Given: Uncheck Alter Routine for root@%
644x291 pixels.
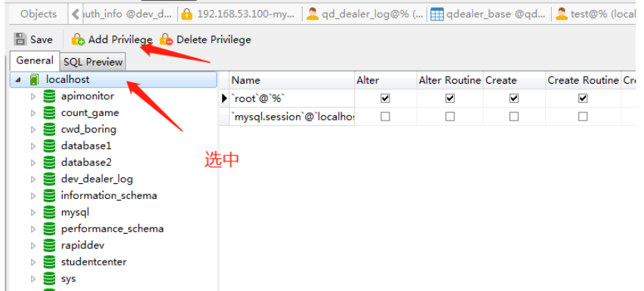Looking at the screenshot, I should pyautogui.click(x=450, y=98).
